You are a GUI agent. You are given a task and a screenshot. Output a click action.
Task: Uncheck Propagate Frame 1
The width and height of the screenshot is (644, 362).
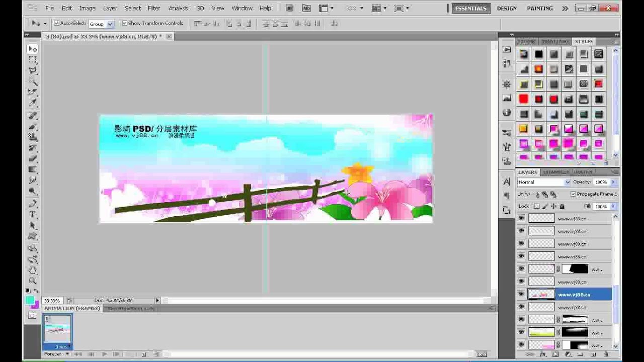tap(573, 194)
